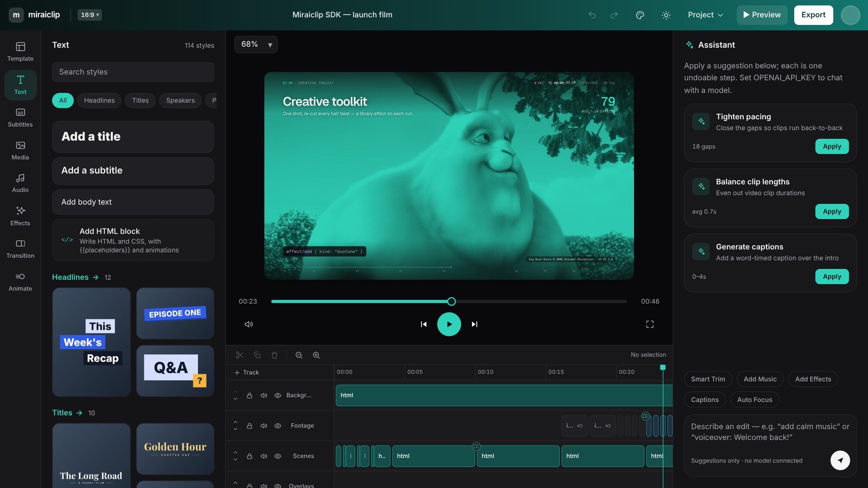Viewport: 868px width, 488px height.
Task: Click the scissors split tool
Action: pos(239,355)
